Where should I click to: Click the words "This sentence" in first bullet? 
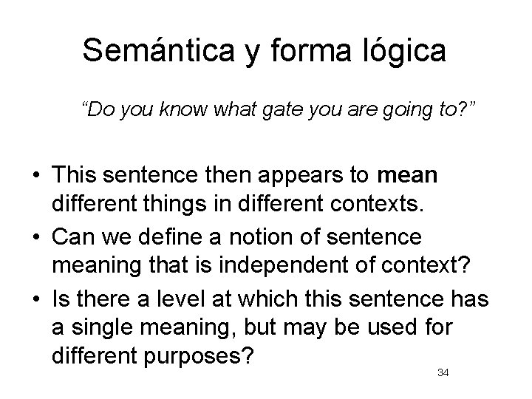[125, 174]
